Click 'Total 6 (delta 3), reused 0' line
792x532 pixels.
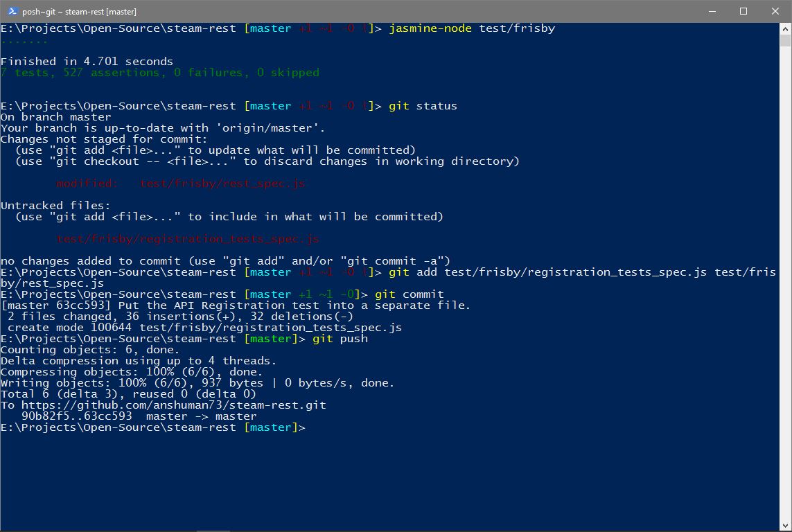128,394
